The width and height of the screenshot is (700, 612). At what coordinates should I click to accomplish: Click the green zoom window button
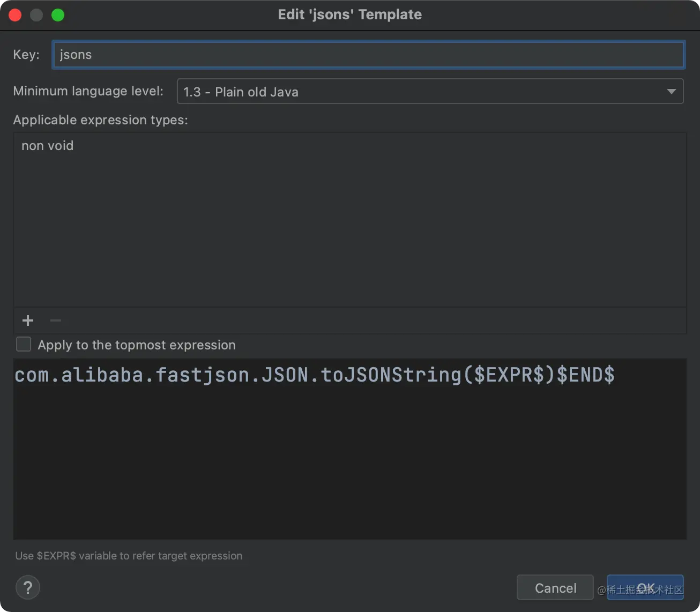pos(58,15)
